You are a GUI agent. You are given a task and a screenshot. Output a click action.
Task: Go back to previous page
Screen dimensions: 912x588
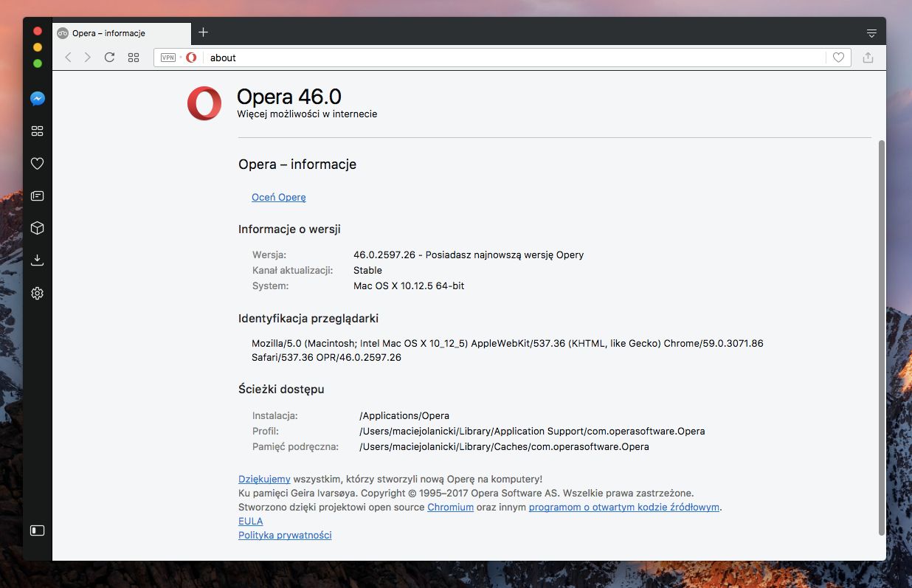click(x=68, y=58)
